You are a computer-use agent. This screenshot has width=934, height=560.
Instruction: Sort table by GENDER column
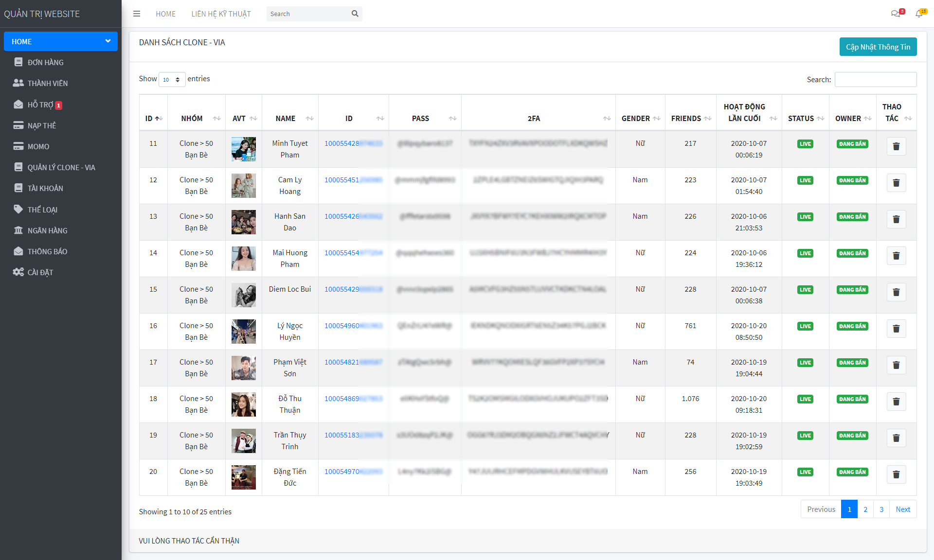tap(640, 118)
